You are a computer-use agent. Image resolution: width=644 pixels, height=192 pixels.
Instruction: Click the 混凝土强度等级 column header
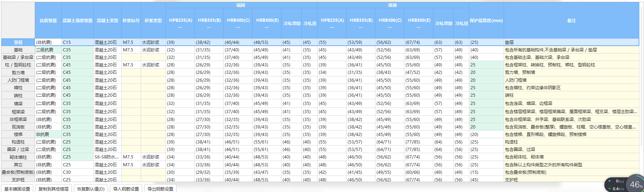(x=78, y=21)
